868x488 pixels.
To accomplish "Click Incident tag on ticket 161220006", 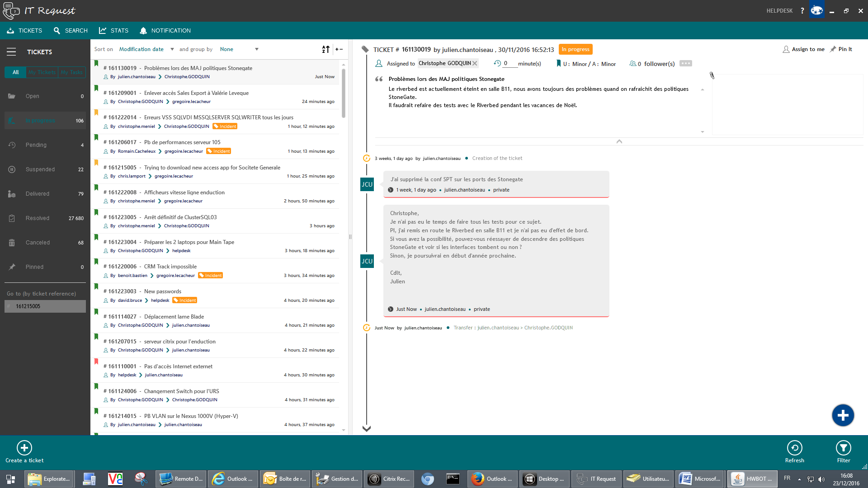I will [x=211, y=276].
